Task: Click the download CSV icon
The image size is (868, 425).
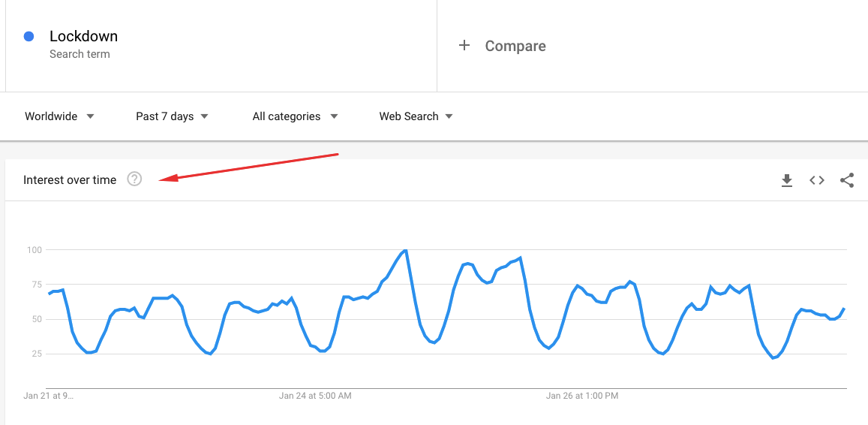Action: click(x=787, y=180)
